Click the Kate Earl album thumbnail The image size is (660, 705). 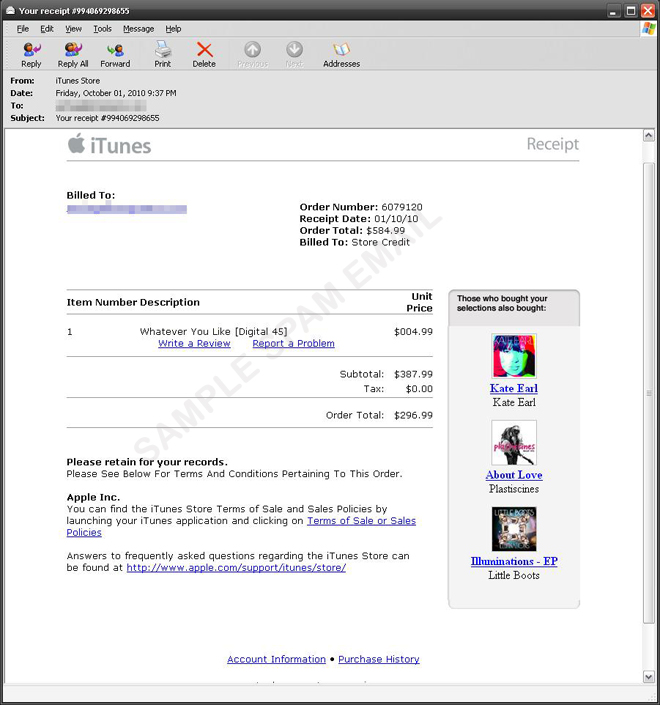(514, 356)
